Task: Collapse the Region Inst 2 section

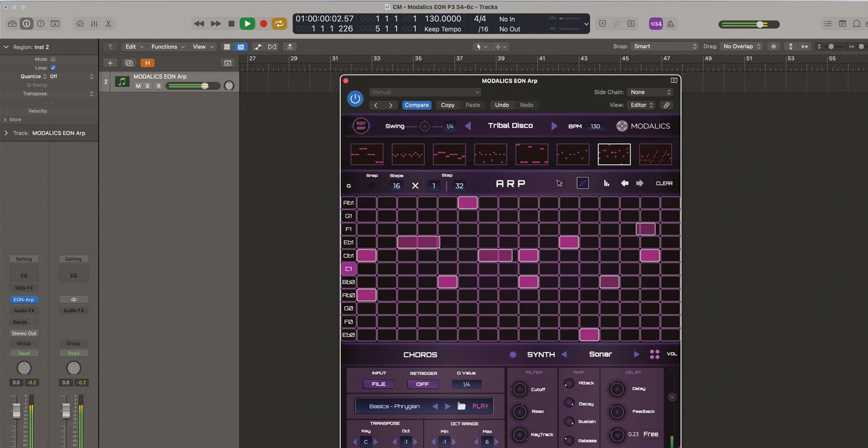Action: (x=6, y=47)
